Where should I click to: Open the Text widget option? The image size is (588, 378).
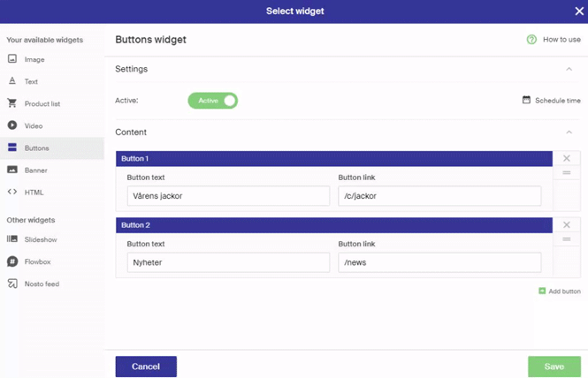coord(31,81)
